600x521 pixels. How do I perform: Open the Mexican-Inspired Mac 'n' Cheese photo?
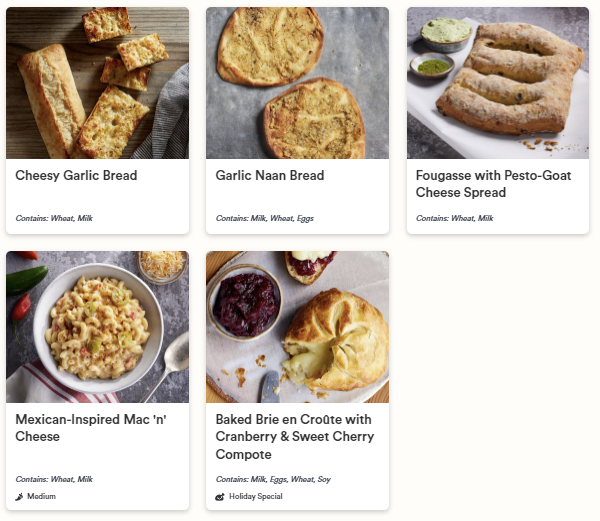(x=97, y=327)
